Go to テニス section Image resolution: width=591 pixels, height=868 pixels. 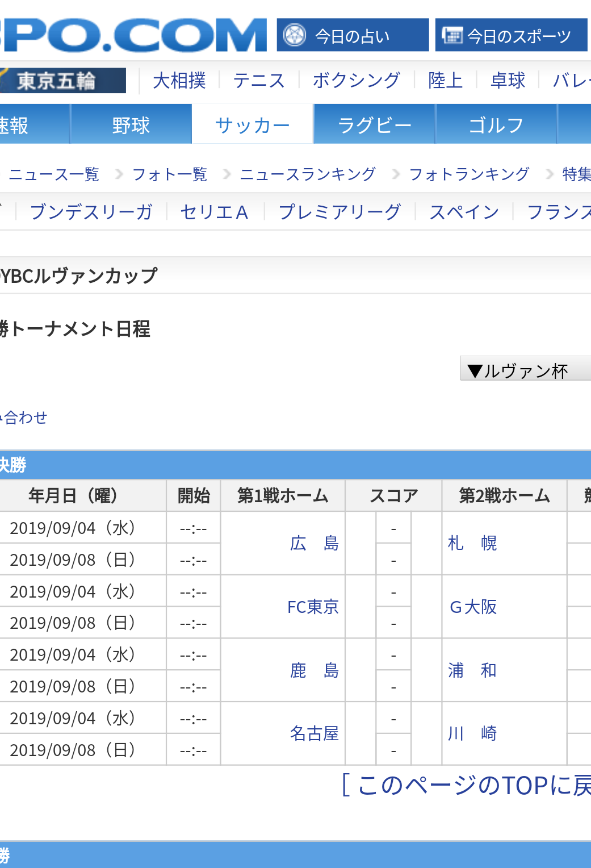(259, 81)
